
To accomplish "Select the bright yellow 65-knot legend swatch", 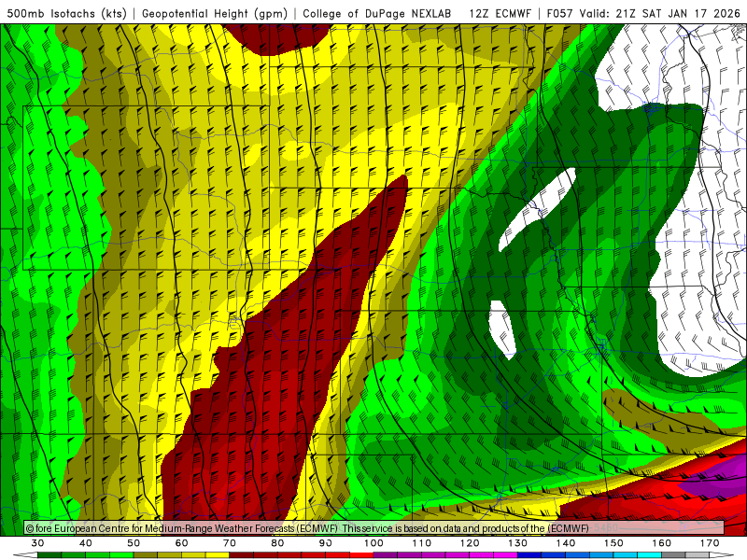I will [218, 555].
